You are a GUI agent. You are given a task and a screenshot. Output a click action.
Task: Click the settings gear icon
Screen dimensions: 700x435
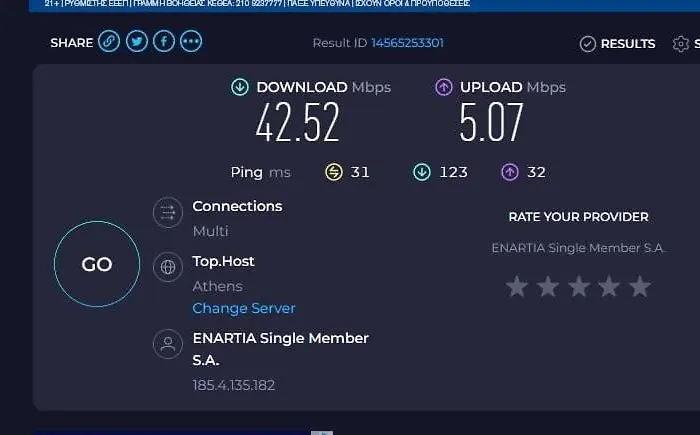[x=681, y=44]
